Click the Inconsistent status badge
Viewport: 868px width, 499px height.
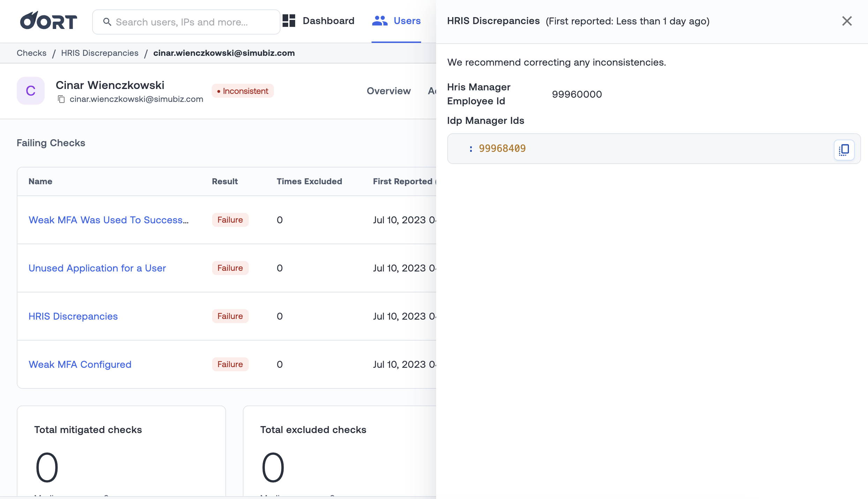coord(242,91)
